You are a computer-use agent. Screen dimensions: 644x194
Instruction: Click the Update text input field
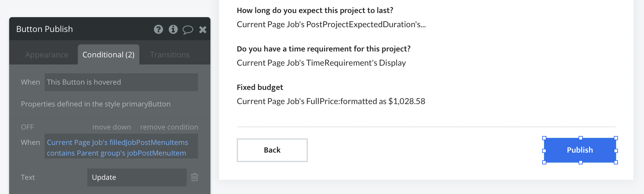[137, 177]
